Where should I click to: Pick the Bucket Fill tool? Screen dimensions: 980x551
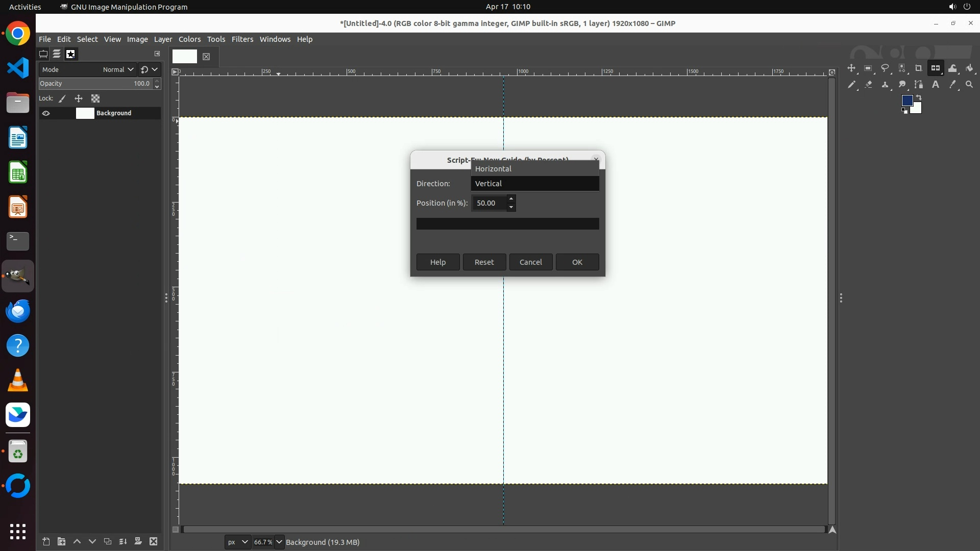[x=969, y=68]
